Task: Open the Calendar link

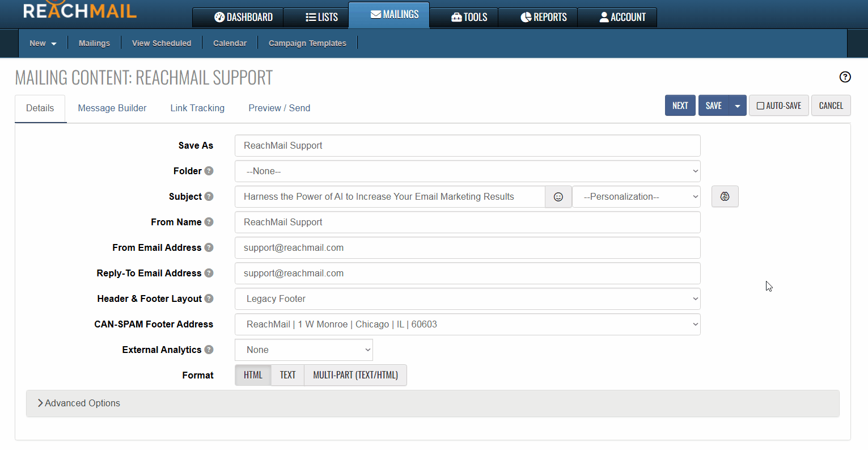Action: point(230,43)
